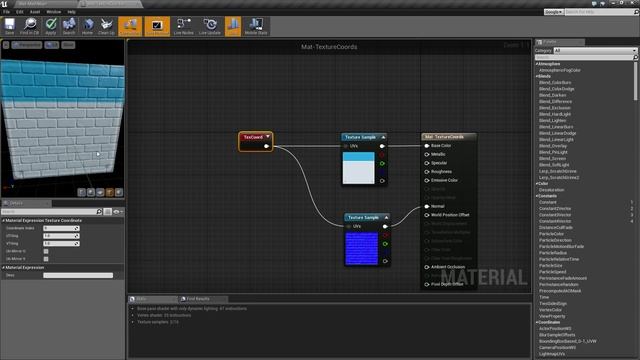Click the Desc text field
The height and width of the screenshot is (360, 640).
click(x=78, y=276)
